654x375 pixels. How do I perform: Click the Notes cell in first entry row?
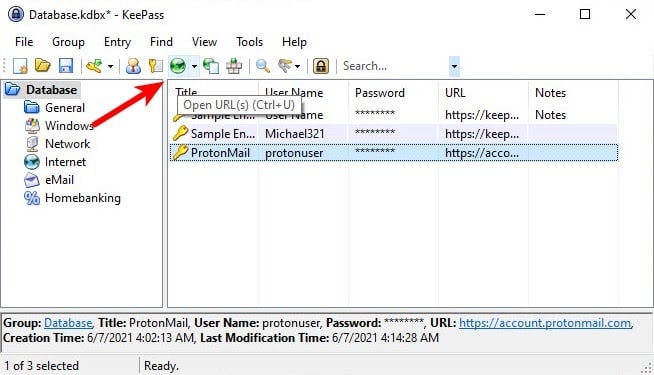551,115
